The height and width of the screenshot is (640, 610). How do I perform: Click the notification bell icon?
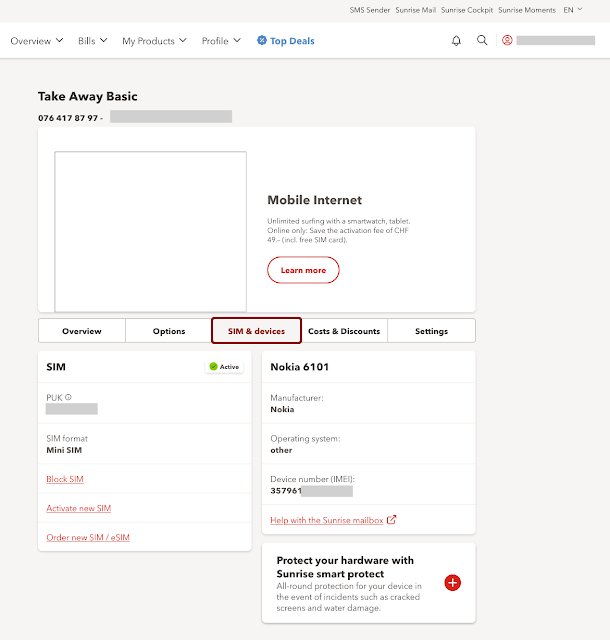point(457,41)
